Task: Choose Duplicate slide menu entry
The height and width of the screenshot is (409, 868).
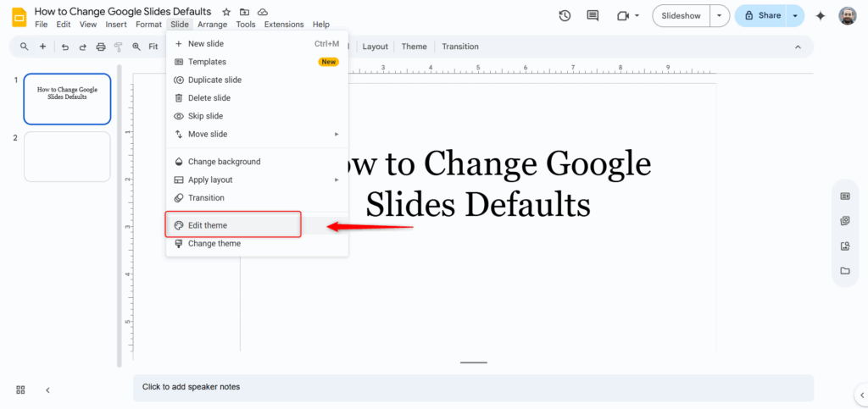Action: (x=214, y=80)
